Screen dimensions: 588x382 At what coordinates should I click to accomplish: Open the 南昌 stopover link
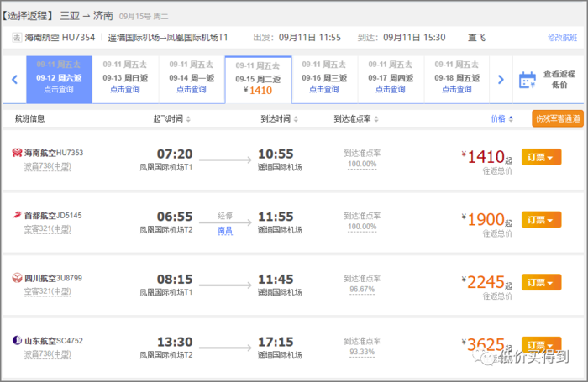coord(225,229)
